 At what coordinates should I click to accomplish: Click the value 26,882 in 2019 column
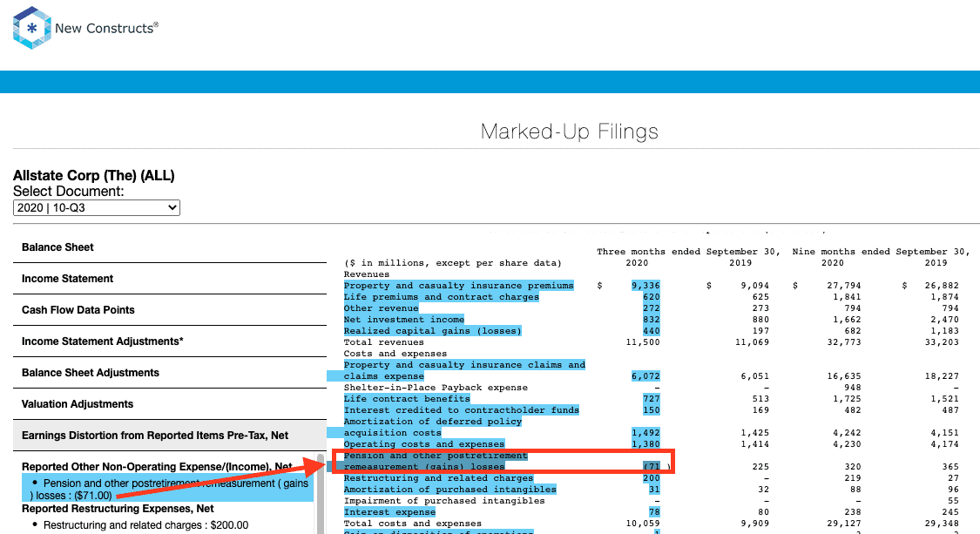click(942, 286)
